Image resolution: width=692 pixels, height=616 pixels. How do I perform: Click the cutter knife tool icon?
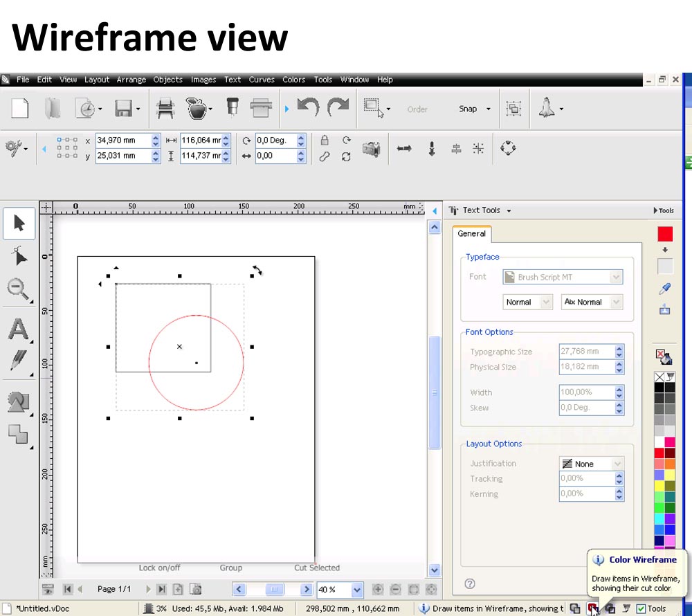pyautogui.click(x=233, y=108)
